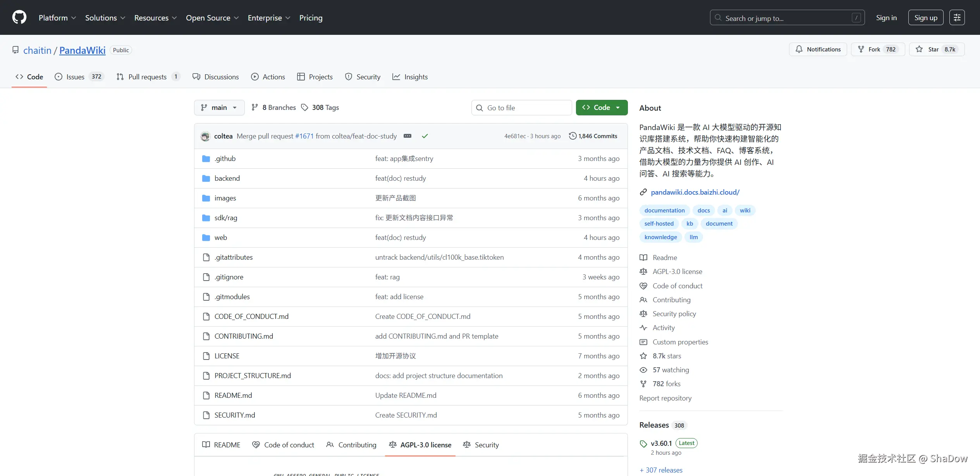Click the Go to file search field
980x476 pixels.
[x=521, y=108]
